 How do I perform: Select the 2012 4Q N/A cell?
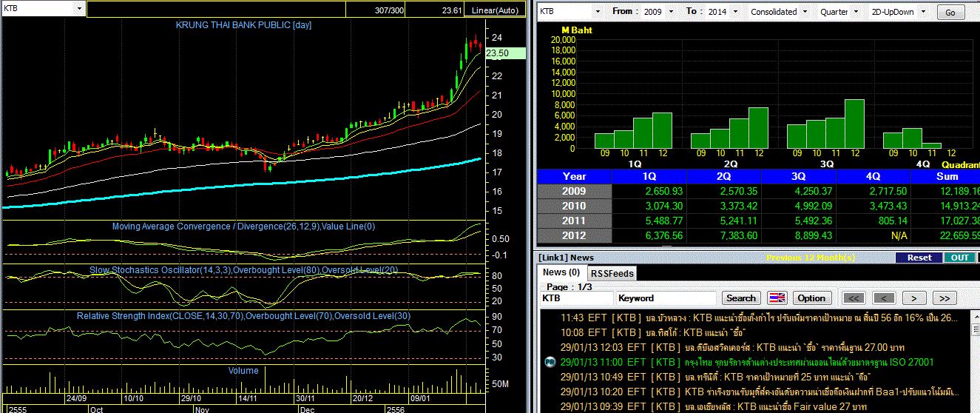point(873,235)
